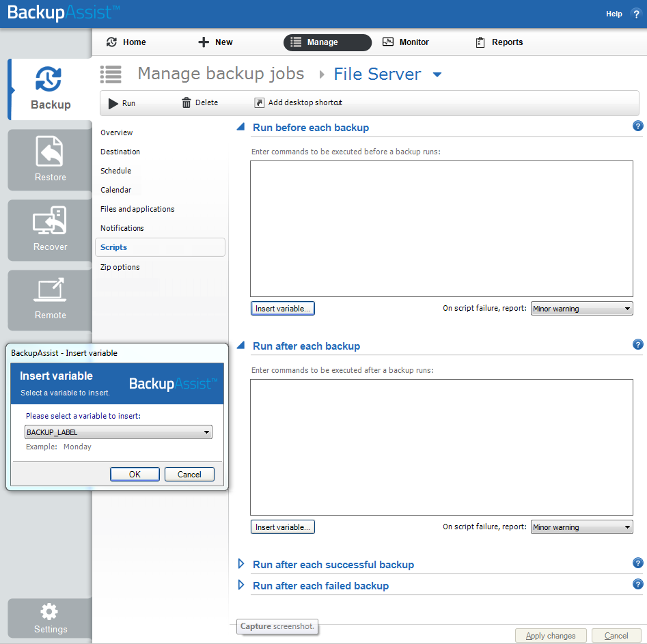
Task: Cancel the Insert variable dialog
Action: tap(189, 475)
